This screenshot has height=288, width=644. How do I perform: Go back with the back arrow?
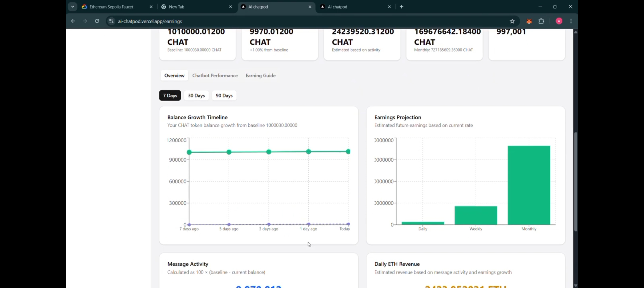coord(73,21)
